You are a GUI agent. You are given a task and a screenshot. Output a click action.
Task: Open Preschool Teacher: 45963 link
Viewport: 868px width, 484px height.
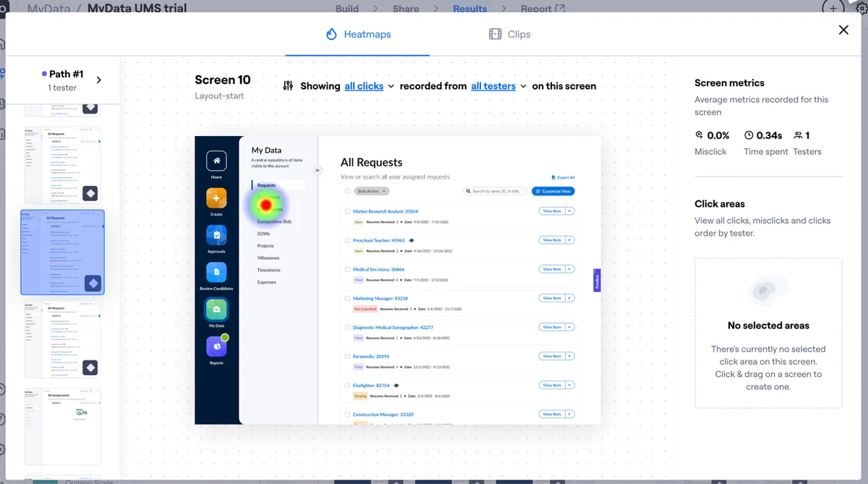(x=379, y=240)
